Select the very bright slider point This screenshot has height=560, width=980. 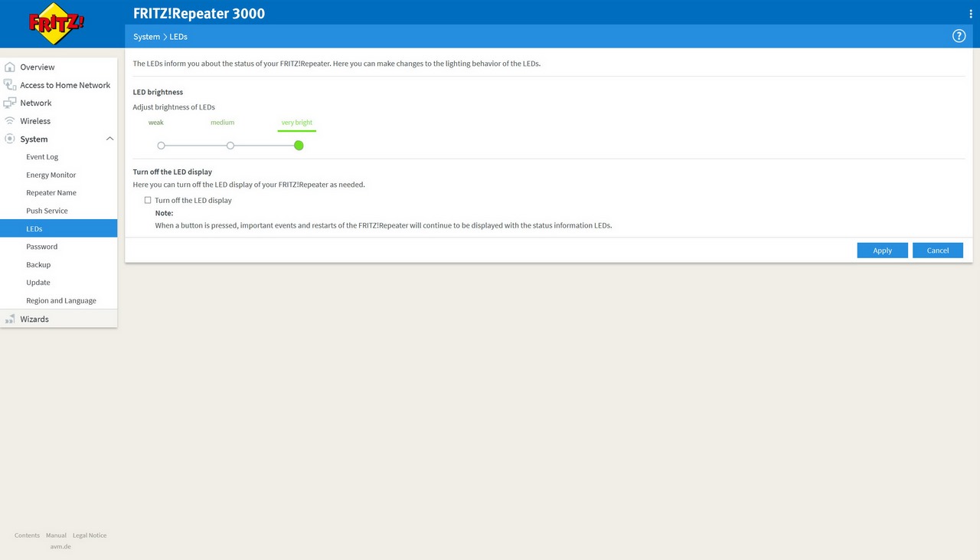point(299,146)
